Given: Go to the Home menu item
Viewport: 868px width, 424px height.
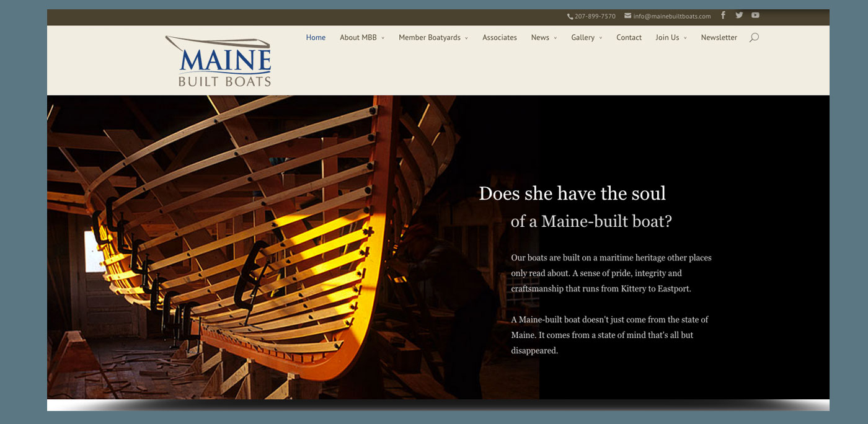Looking at the screenshot, I should click(x=316, y=38).
